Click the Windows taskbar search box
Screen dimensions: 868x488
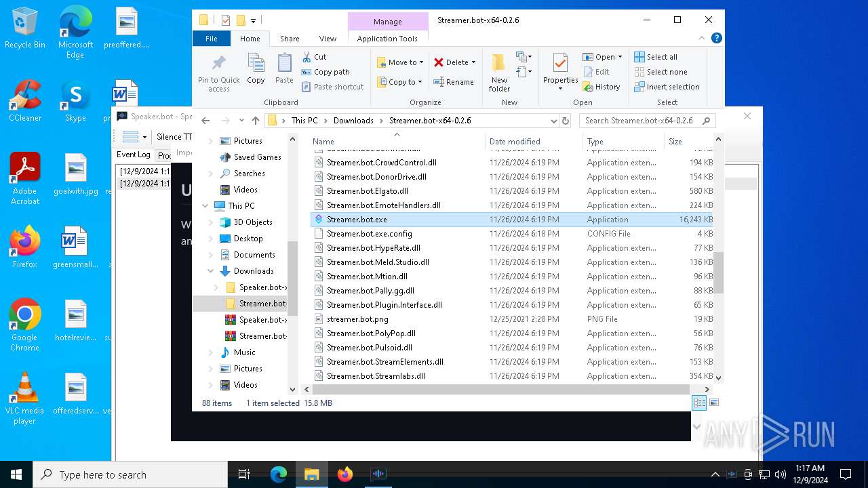pyautogui.click(x=130, y=474)
